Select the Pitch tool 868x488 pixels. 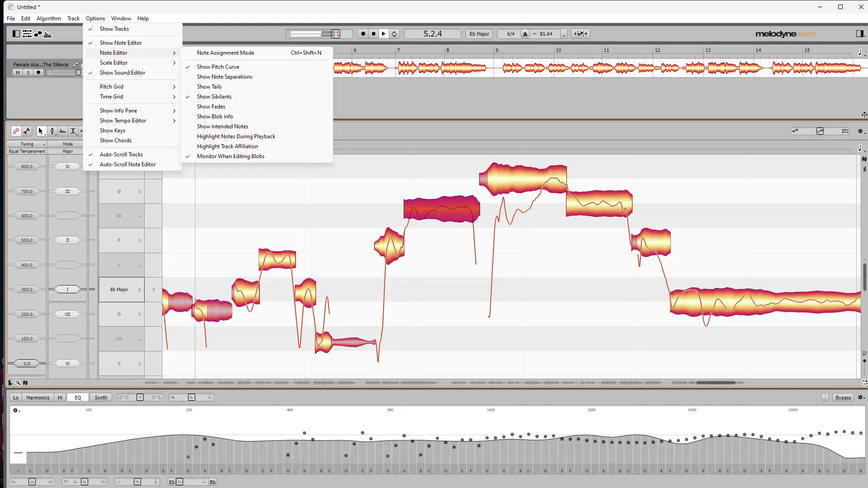point(53,131)
